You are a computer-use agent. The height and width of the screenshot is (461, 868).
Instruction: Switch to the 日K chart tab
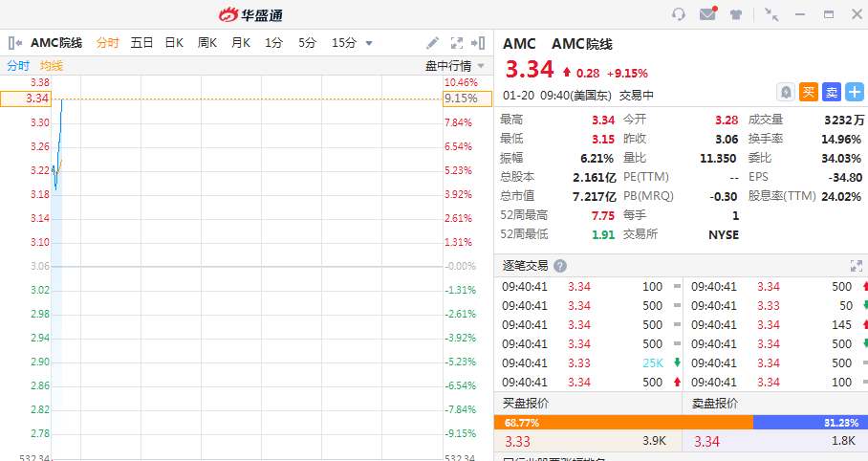(174, 43)
